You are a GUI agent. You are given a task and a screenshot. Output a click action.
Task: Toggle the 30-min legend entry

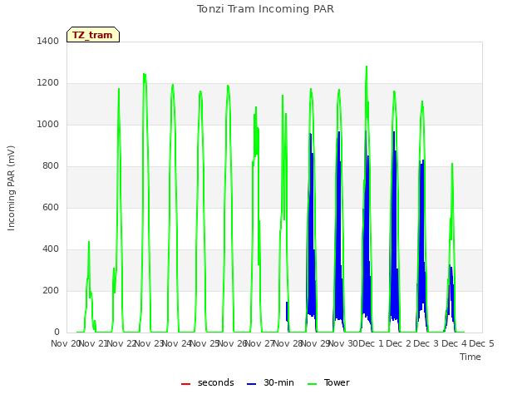[270, 382]
